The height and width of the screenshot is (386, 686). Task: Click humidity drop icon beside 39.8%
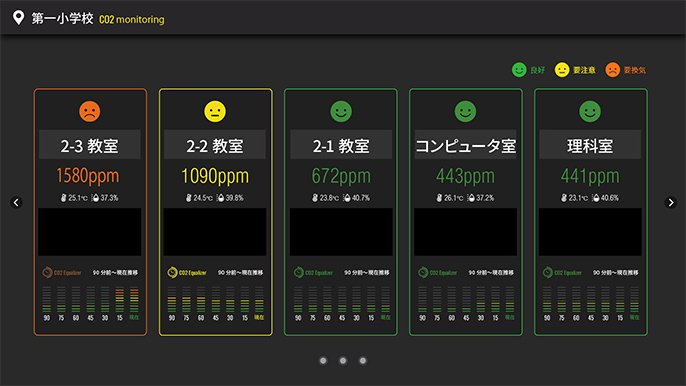[x=221, y=198]
